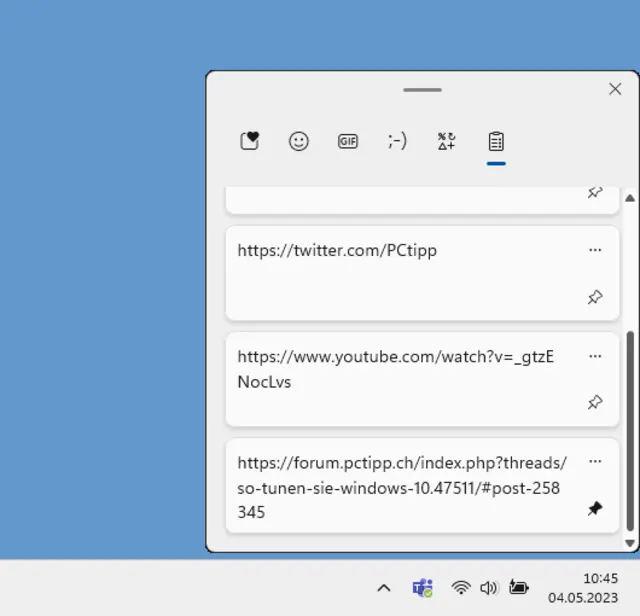Open more options for twitter.com/PCtipp entry
Screen dimensions: 640x616
[x=595, y=250]
